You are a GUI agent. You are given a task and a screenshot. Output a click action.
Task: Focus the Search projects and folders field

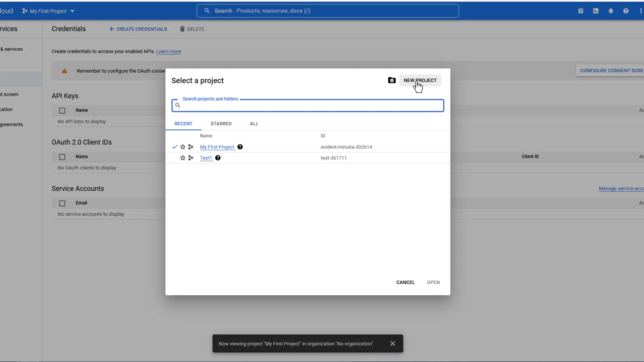308,106
